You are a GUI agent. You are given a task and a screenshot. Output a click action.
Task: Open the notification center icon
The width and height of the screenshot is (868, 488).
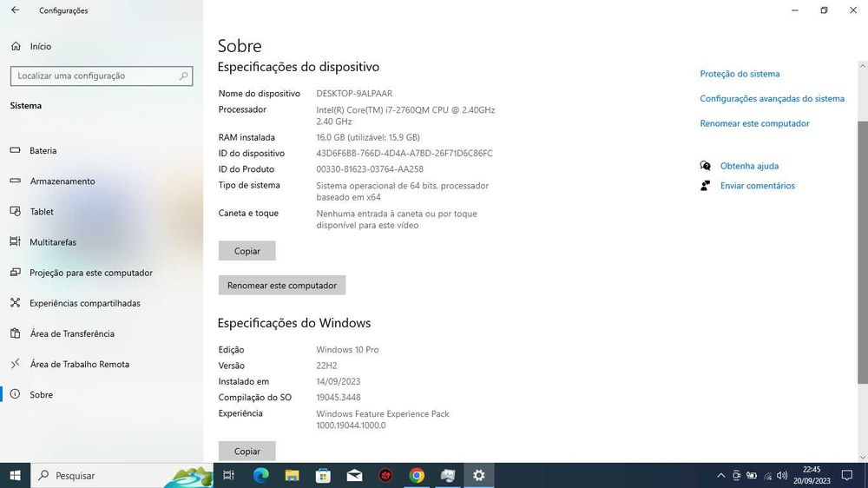coord(847,475)
